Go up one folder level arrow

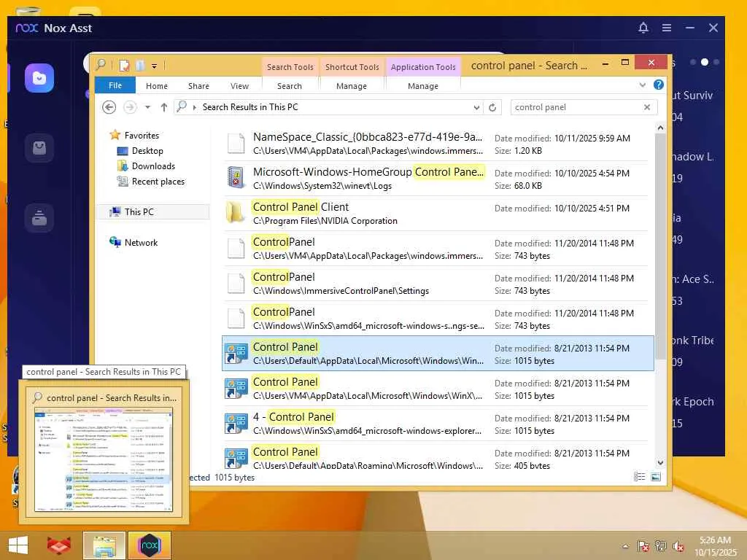point(164,107)
